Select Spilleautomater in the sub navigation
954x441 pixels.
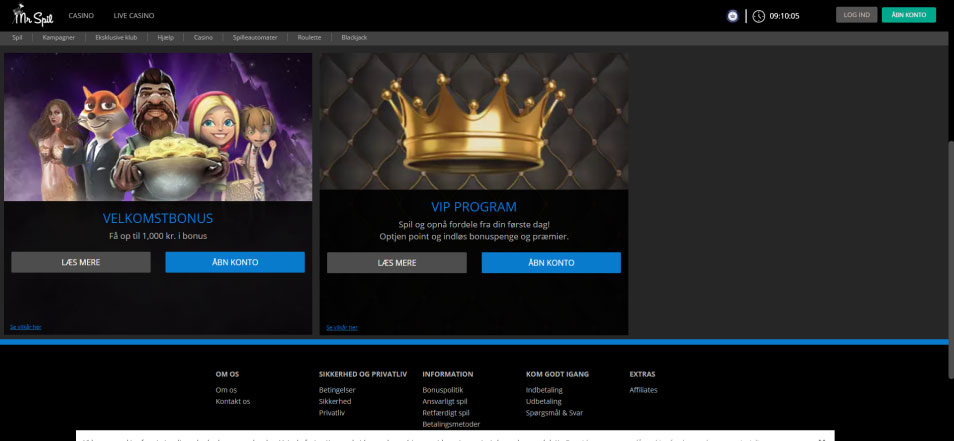255,38
